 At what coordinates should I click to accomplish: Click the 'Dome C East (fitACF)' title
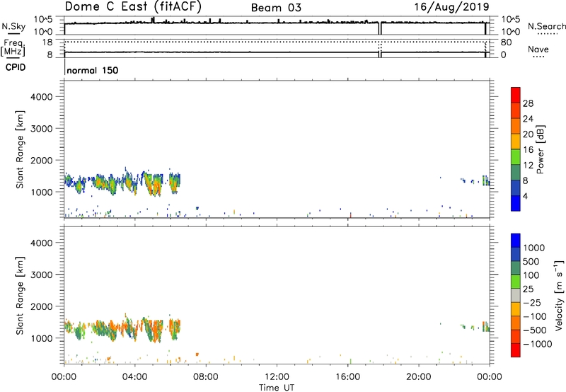(x=133, y=6)
